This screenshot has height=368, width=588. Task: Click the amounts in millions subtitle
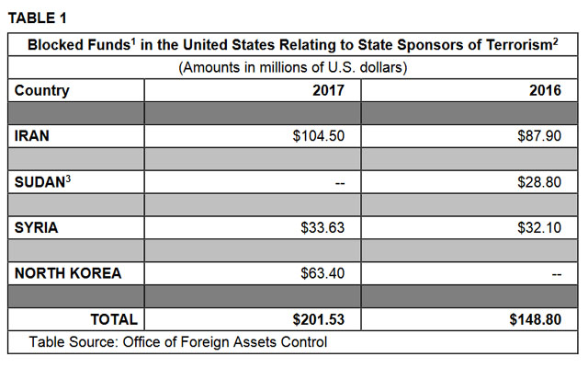(x=294, y=68)
